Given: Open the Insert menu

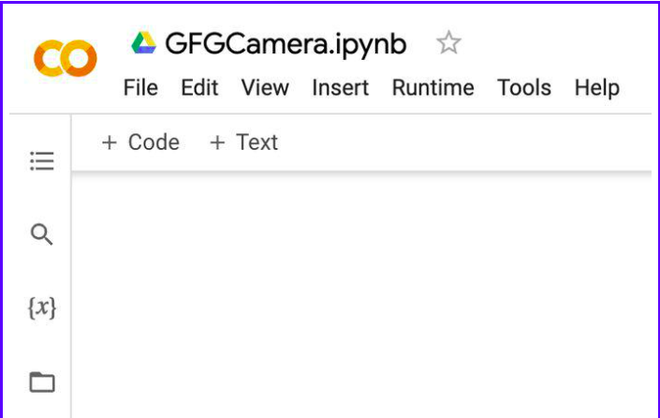Looking at the screenshot, I should pos(341,88).
